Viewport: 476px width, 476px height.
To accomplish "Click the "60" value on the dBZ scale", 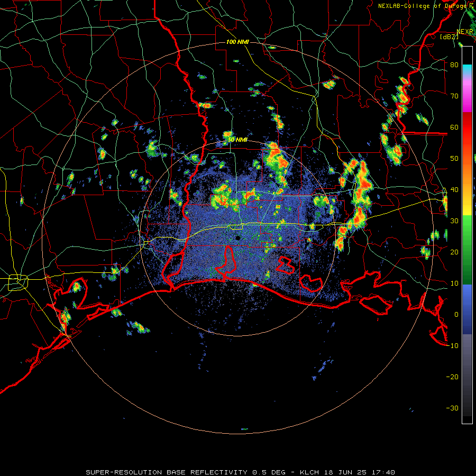I will click(x=454, y=127).
